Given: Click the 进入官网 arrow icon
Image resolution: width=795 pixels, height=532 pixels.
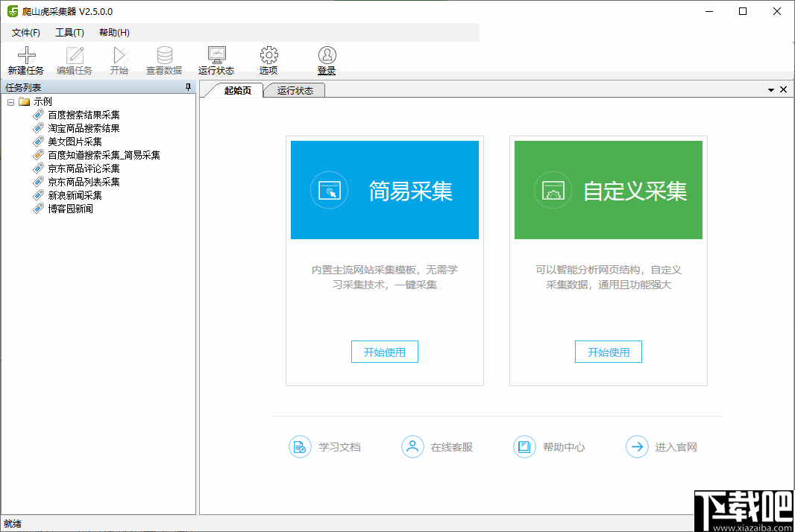Looking at the screenshot, I should (x=637, y=447).
